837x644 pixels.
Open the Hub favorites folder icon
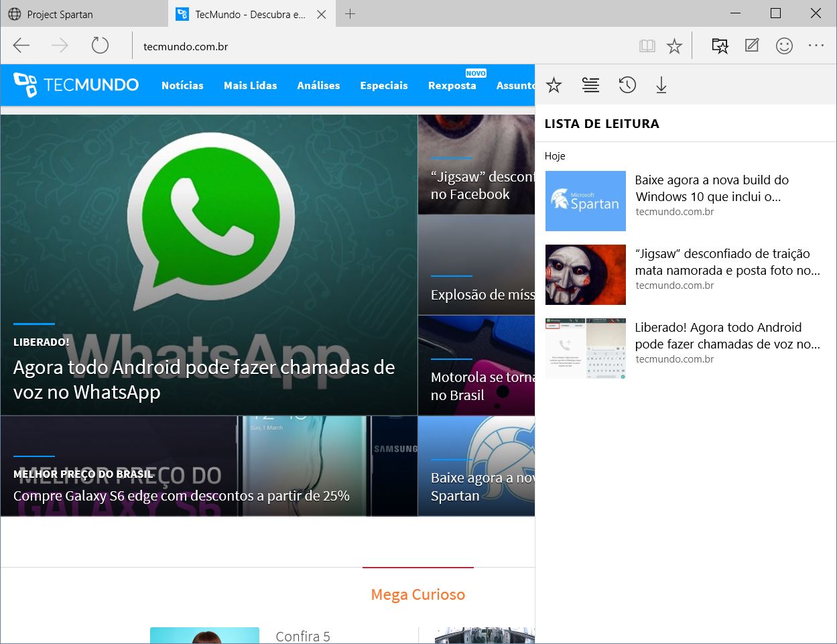point(720,46)
